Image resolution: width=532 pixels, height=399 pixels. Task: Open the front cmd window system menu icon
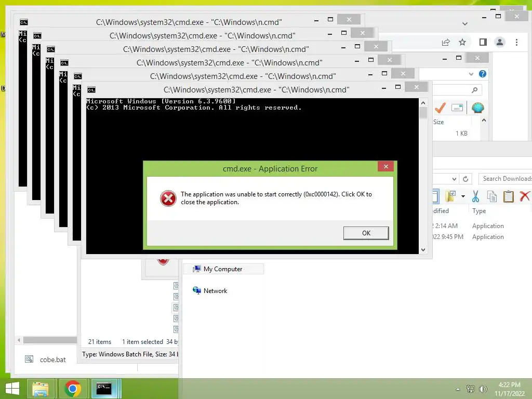pyautogui.click(x=91, y=89)
